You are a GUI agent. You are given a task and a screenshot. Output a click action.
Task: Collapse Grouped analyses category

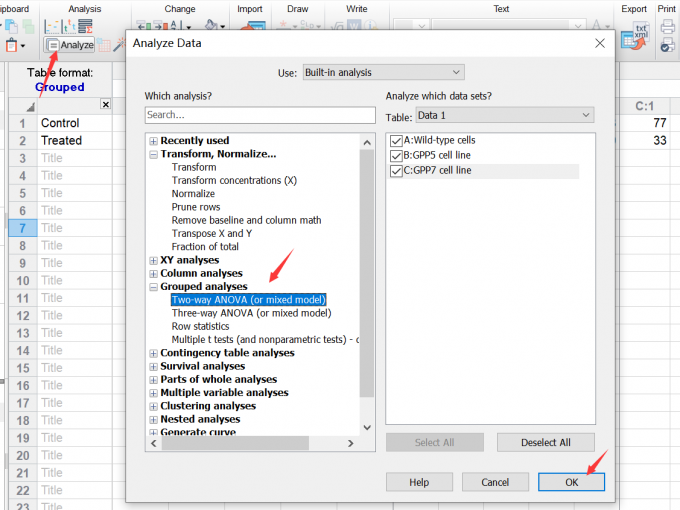(x=154, y=287)
